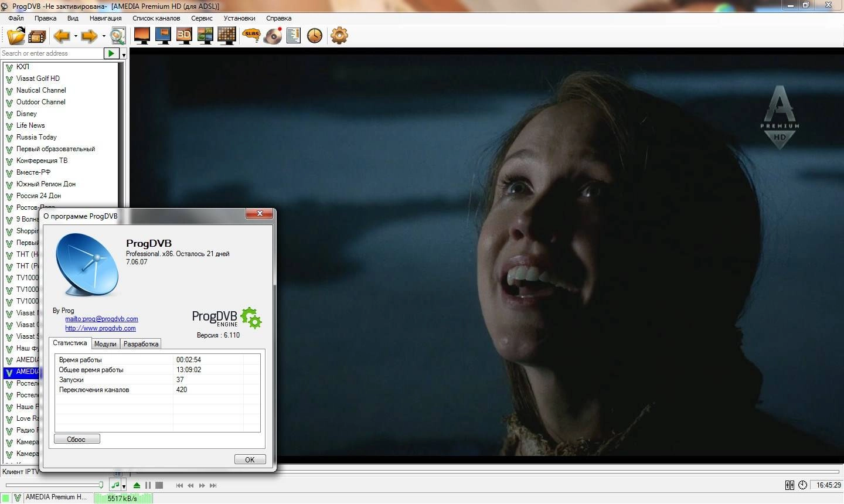844x504 pixels.
Task: Go back with the left arrow icon
Action: coord(62,36)
